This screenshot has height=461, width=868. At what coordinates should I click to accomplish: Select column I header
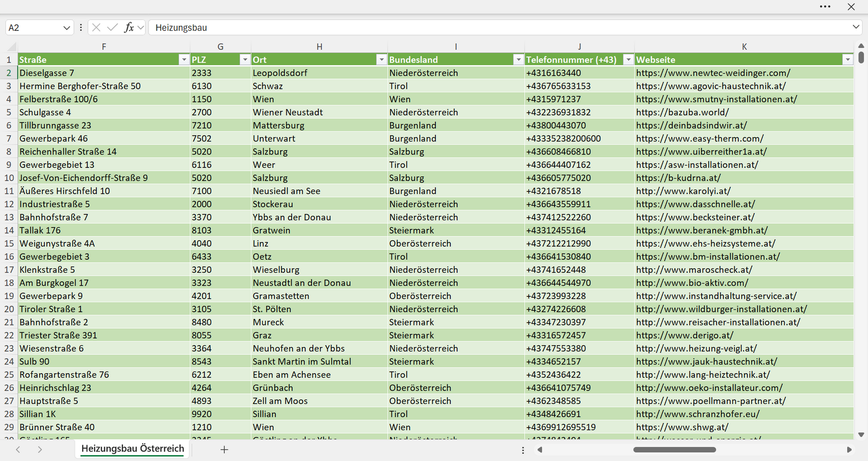click(x=456, y=47)
